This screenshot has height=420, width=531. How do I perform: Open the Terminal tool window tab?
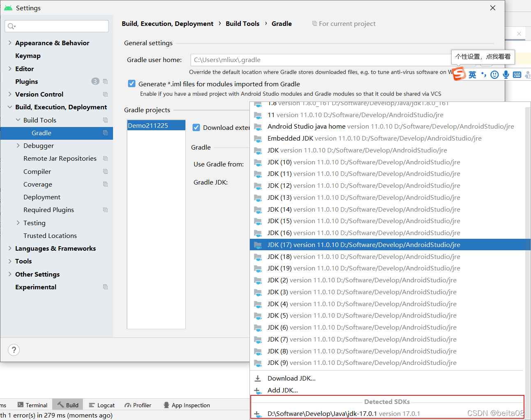[32, 405]
